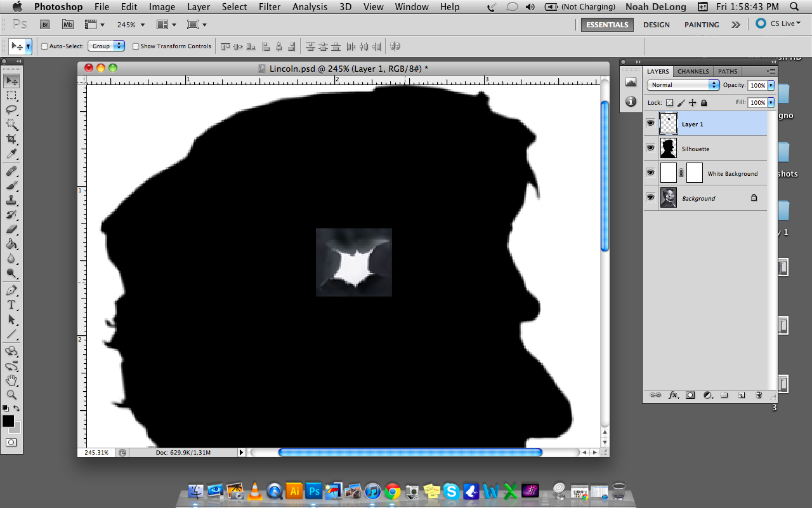812x508 pixels.
Task: Hide the Silhouette layer visibility eye
Action: (650, 148)
